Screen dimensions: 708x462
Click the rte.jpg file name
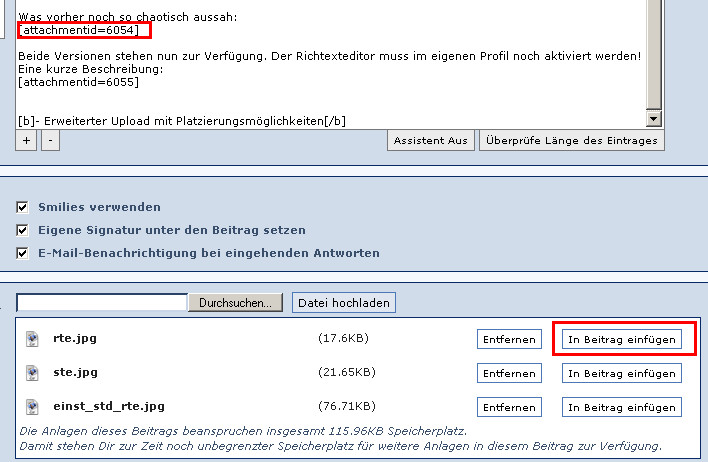pos(75,338)
